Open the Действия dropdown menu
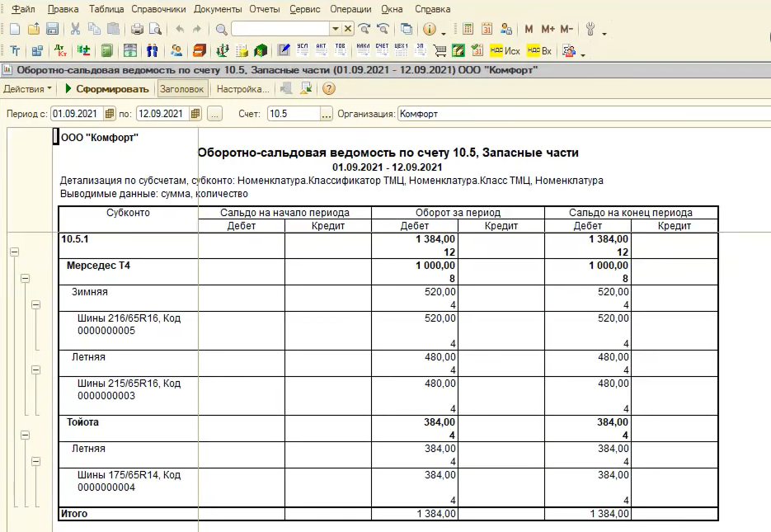This screenshot has height=532, width=771. tap(27, 89)
